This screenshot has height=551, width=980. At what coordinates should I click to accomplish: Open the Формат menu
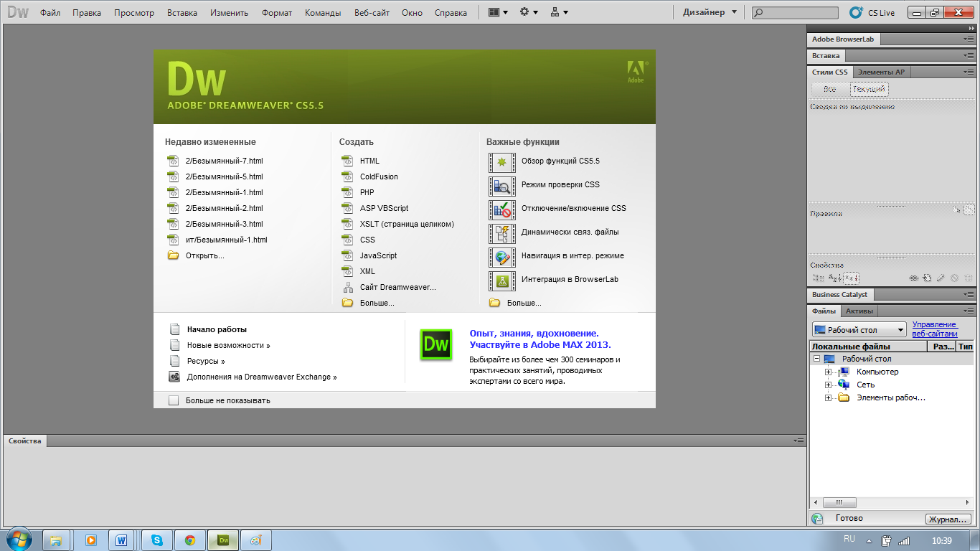tap(277, 13)
